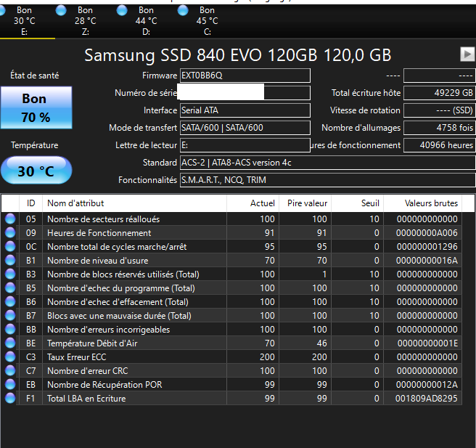Select row Heures de Fonctionnement

tap(231, 232)
